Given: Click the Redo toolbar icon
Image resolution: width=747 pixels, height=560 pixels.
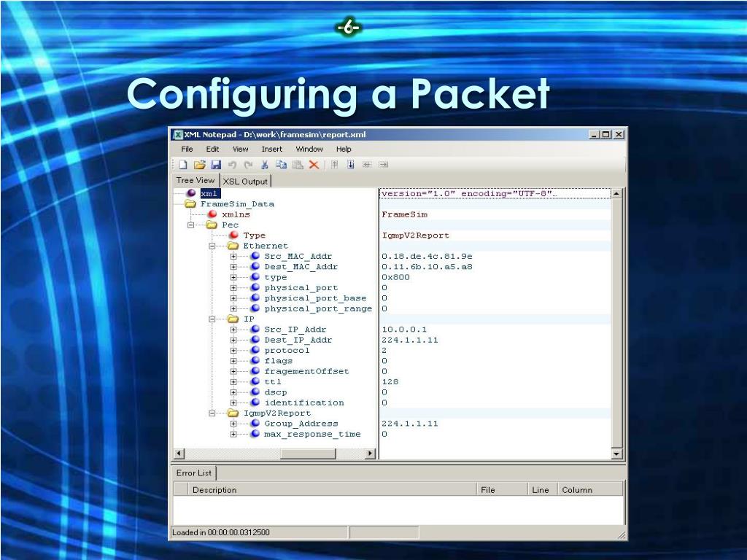Looking at the screenshot, I should coord(248,165).
